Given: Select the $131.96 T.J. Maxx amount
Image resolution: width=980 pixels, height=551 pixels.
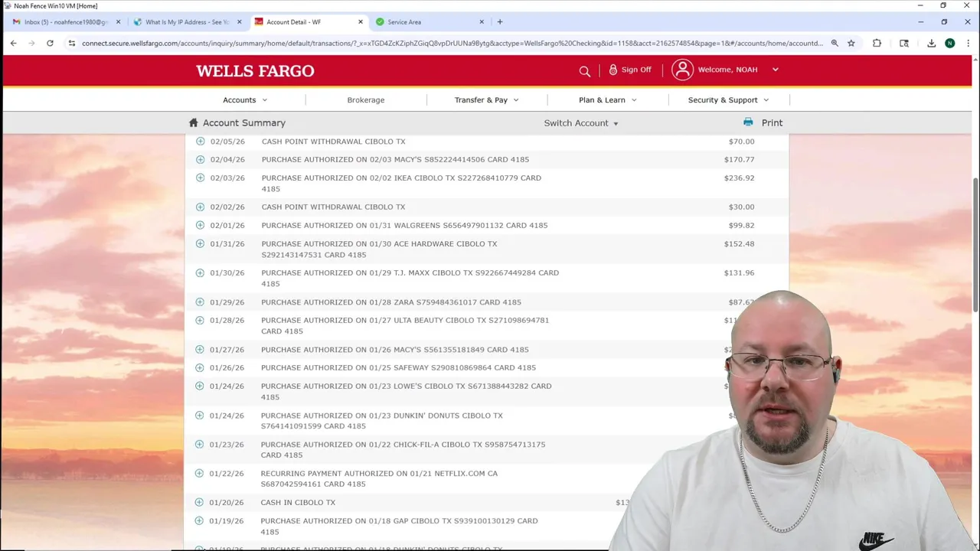Looking at the screenshot, I should click(740, 273).
